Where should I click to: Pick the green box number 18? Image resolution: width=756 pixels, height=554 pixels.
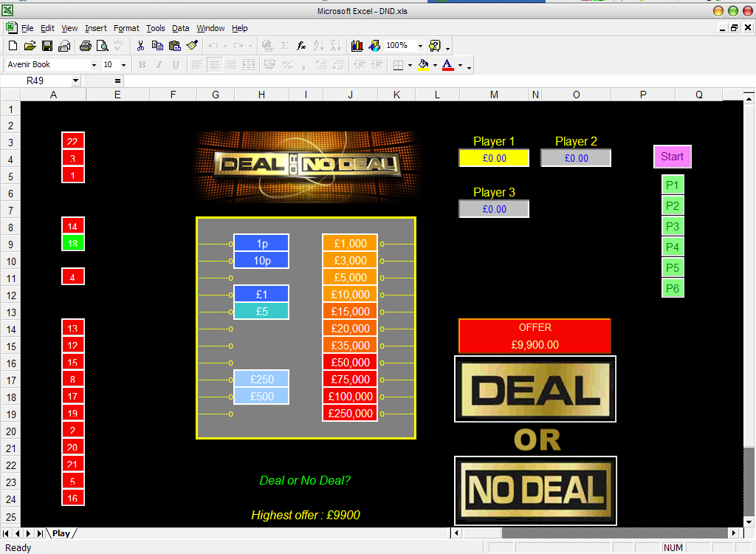(73, 243)
